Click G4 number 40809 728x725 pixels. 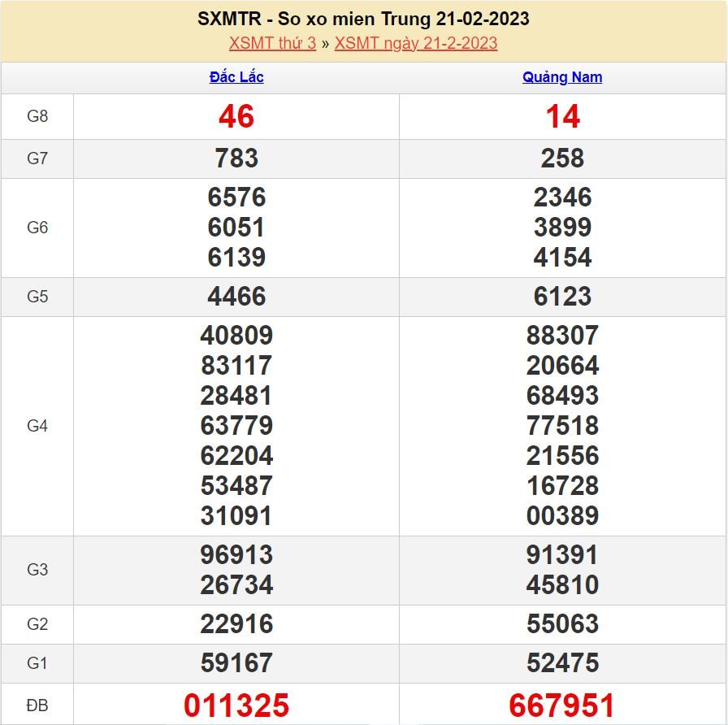point(236,336)
